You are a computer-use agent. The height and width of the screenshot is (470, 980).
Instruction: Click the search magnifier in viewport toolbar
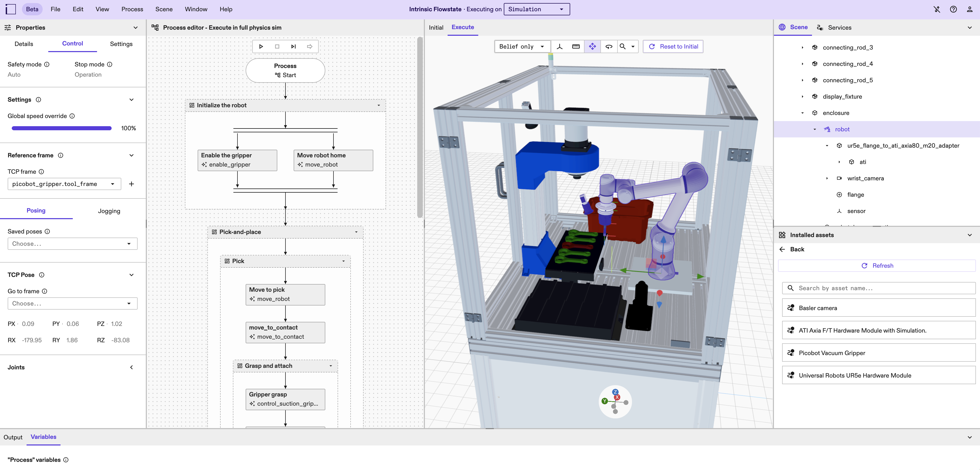click(x=622, y=46)
